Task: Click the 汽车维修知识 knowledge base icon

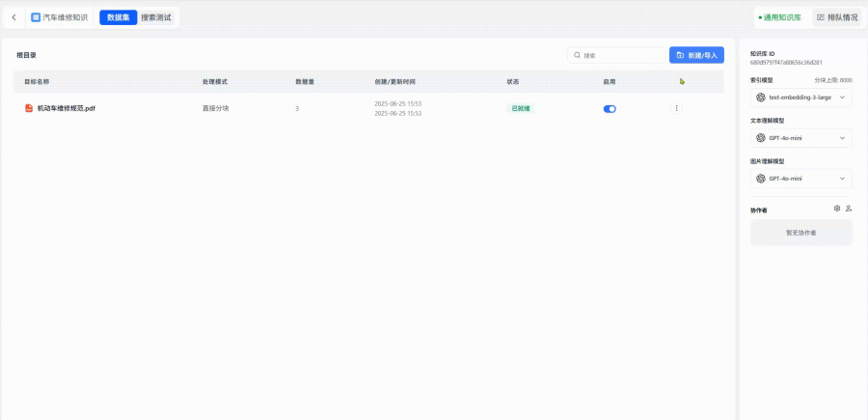Action: (36, 17)
